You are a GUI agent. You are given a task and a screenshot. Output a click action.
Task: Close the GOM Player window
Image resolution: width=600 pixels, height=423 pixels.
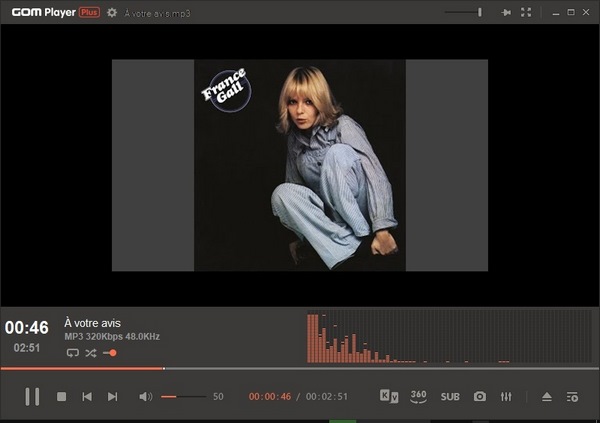pyautogui.click(x=586, y=12)
